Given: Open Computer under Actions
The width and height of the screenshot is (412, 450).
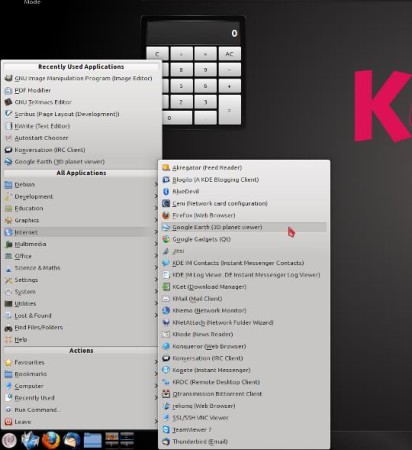Looking at the screenshot, I should (x=81, y=386).
